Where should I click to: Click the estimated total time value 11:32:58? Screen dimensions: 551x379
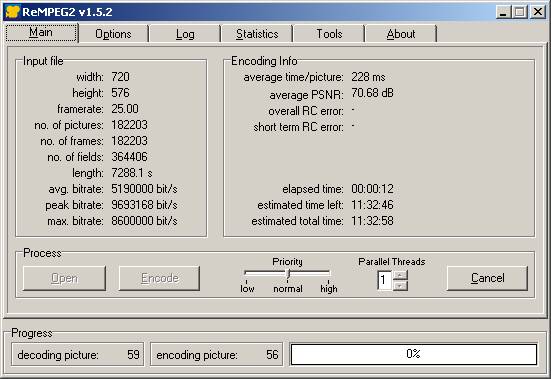(372, 221)
